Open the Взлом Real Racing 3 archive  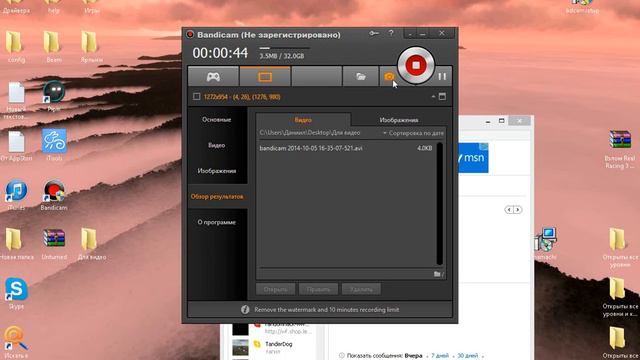coord(620,149)
